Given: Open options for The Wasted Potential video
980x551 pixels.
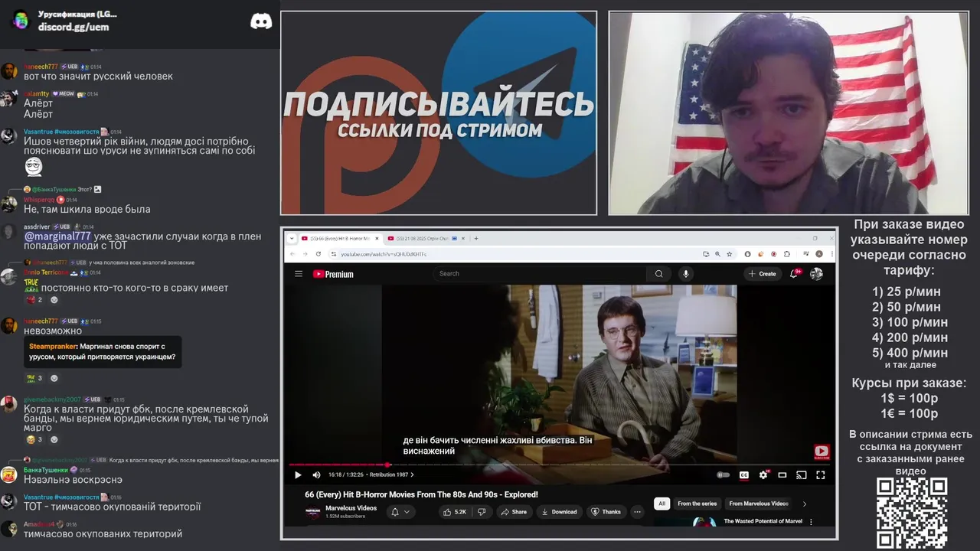Looking at the screenshot, I should (x=811, y=522).
